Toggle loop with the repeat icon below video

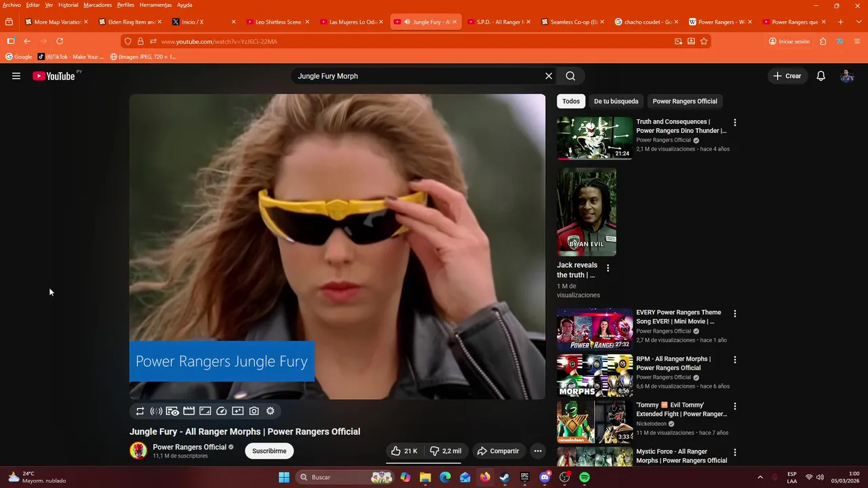pos(140,411)
